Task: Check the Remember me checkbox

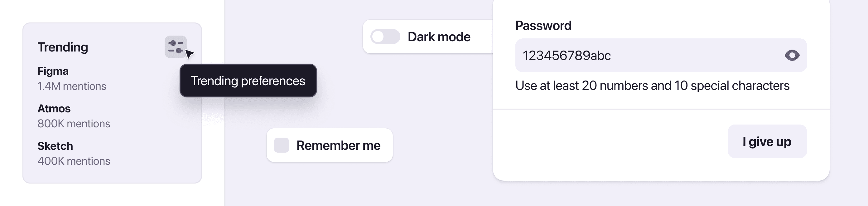Action: [282, 145]
